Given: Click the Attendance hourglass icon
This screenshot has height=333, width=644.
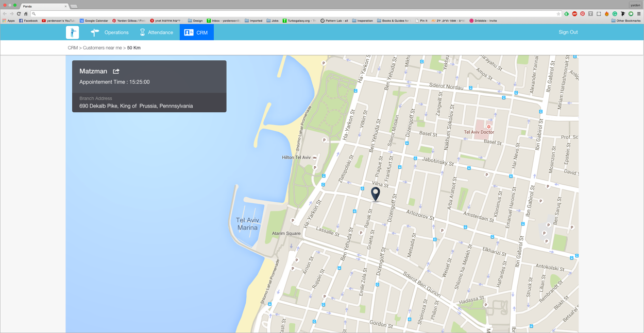Looking at the screenshot, I should 141,32.
